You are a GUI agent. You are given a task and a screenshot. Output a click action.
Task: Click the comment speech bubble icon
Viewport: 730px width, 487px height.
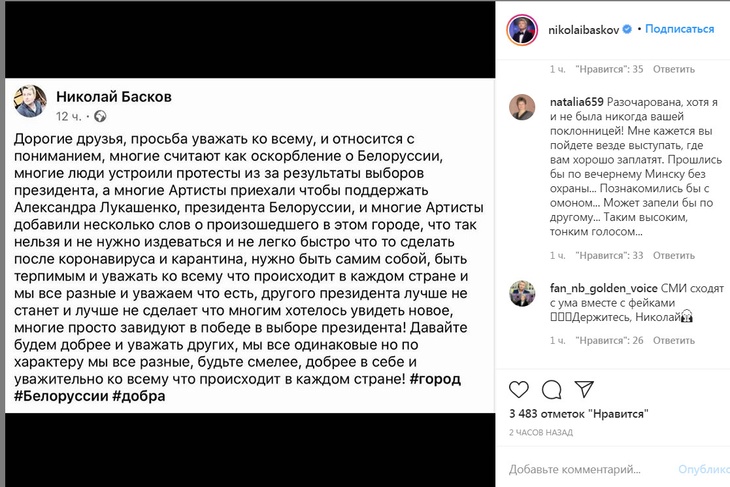(x=551, y=389)
